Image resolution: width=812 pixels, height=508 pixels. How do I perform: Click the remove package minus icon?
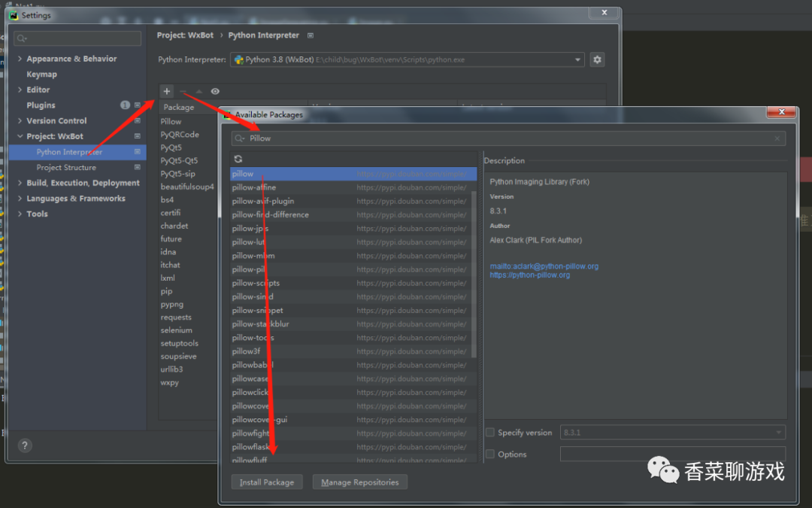(183, 91)
